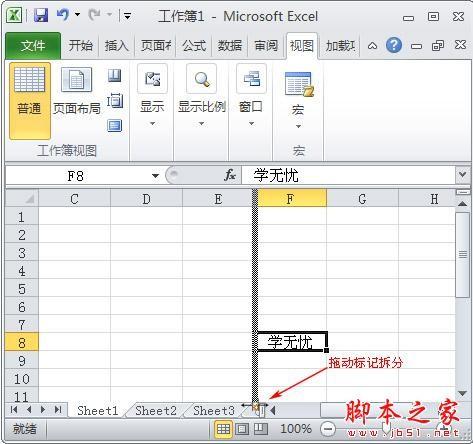Open the Name Box dropdown arrow
This screenshot has width=473, height=444.
[155, 176]
